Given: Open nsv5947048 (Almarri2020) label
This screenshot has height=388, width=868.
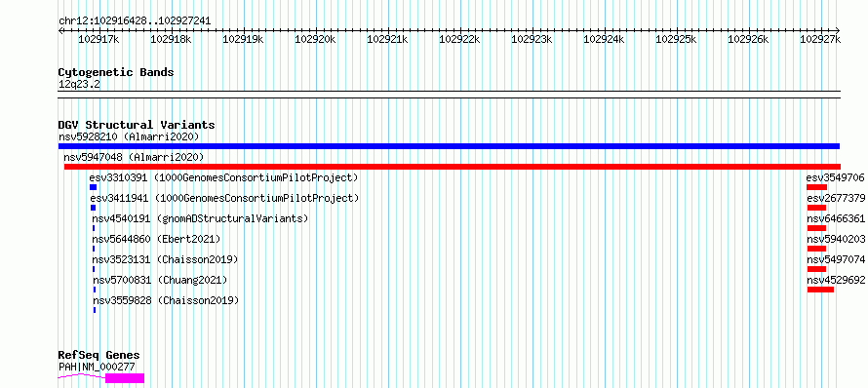Looking at the screenshot, I should [134, 157].
